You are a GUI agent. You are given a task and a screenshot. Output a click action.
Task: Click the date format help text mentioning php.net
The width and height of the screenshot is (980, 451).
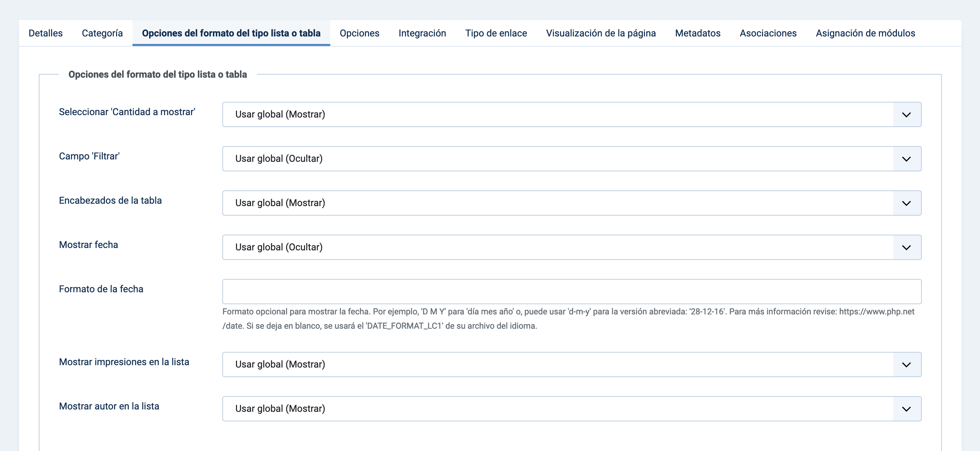pos(568,318)
